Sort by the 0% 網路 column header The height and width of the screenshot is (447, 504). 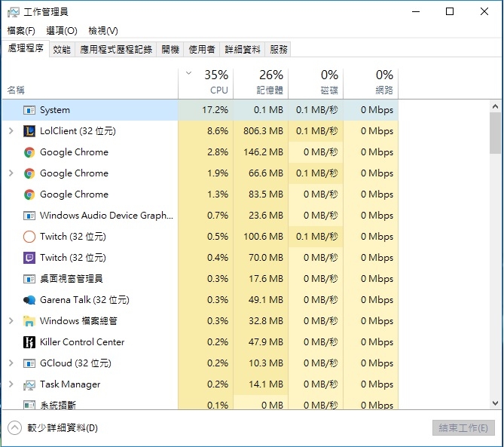coord(371,83)
